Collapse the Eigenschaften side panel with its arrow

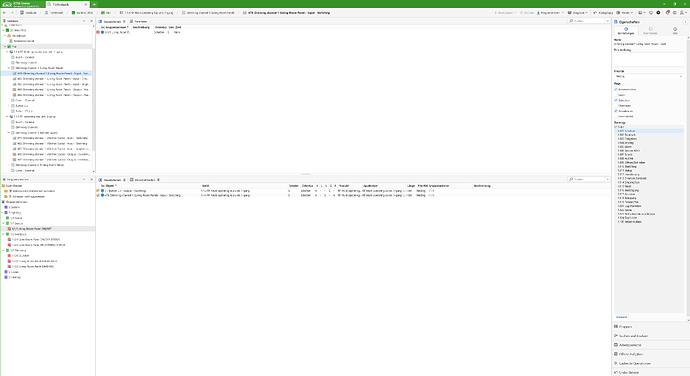(685, 22)
